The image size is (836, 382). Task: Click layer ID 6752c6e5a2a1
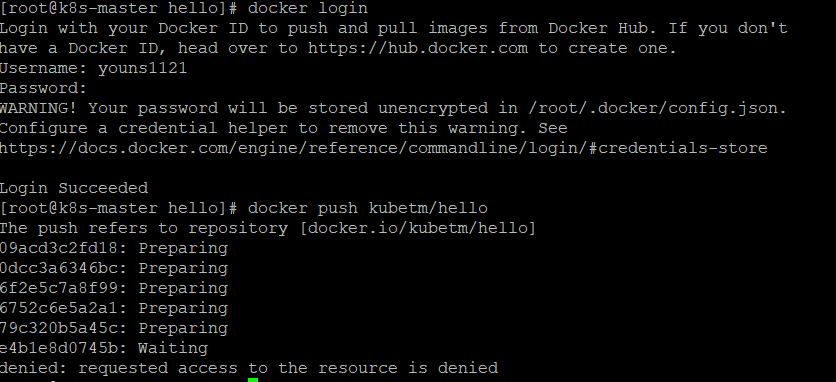click(64, 308)
